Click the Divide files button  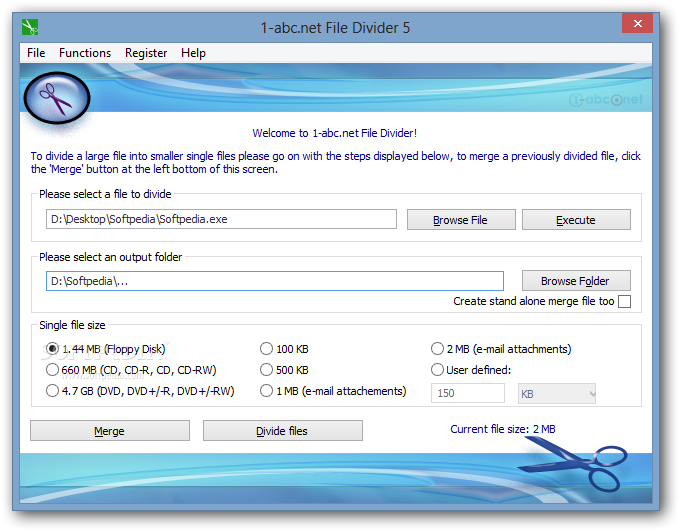point(282,431)
